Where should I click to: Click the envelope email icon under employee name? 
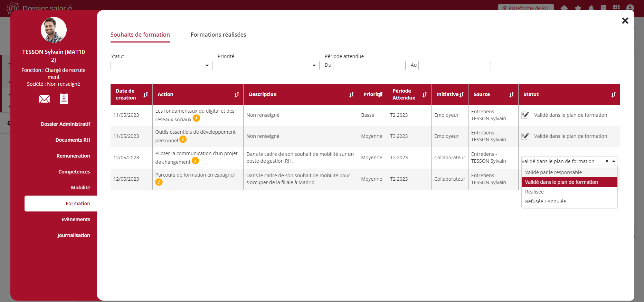44,99
